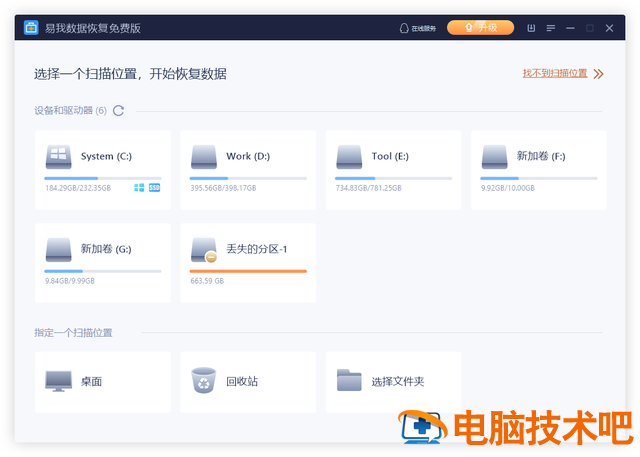This screenshot has width=640, height=457.
Task: Select the 新加卷 (F:) drive
Action: [x=539, y=170]
